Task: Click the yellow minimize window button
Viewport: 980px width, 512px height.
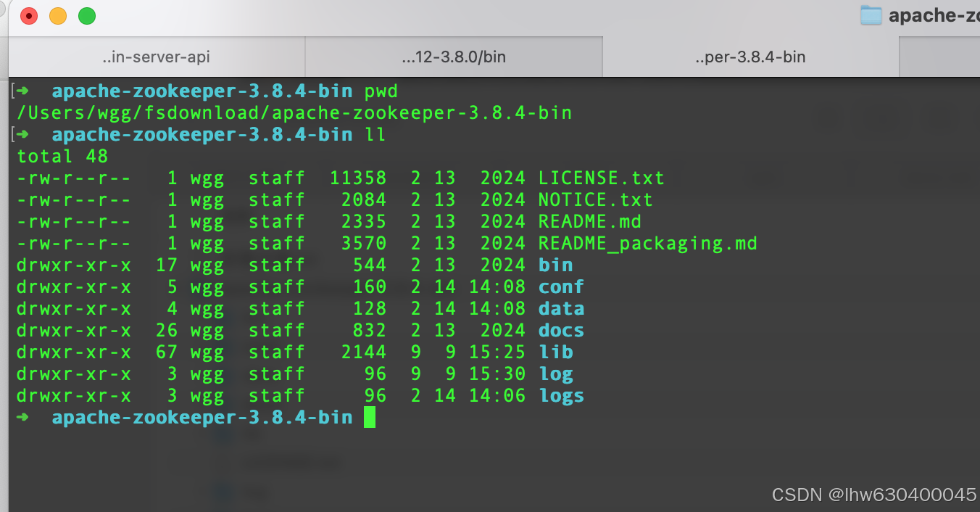Action: tap(58, 15)
